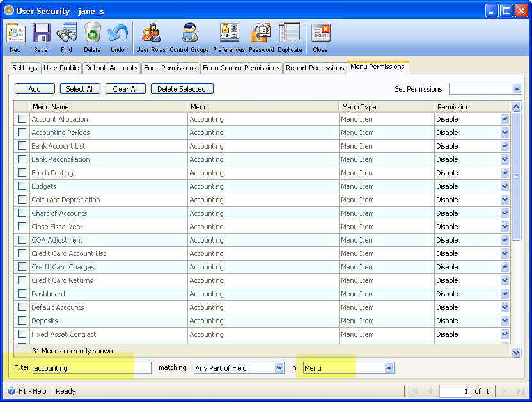
Task: Select the Dashboard row checkbox
Action: (x=22, y=294)
